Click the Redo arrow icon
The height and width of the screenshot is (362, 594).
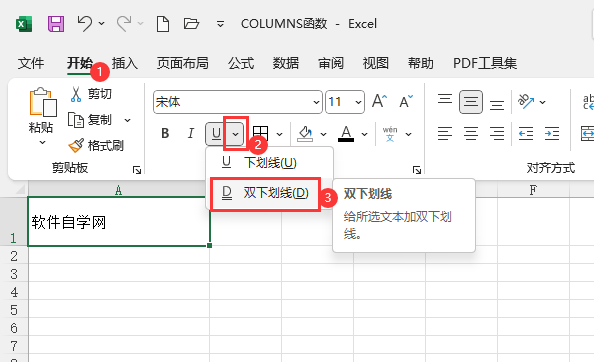point(124,23)
